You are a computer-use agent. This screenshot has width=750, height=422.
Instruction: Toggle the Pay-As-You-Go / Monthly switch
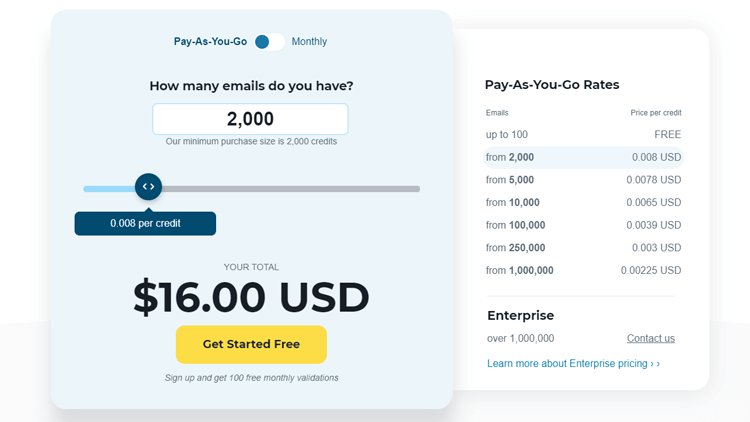coord(269,42)
